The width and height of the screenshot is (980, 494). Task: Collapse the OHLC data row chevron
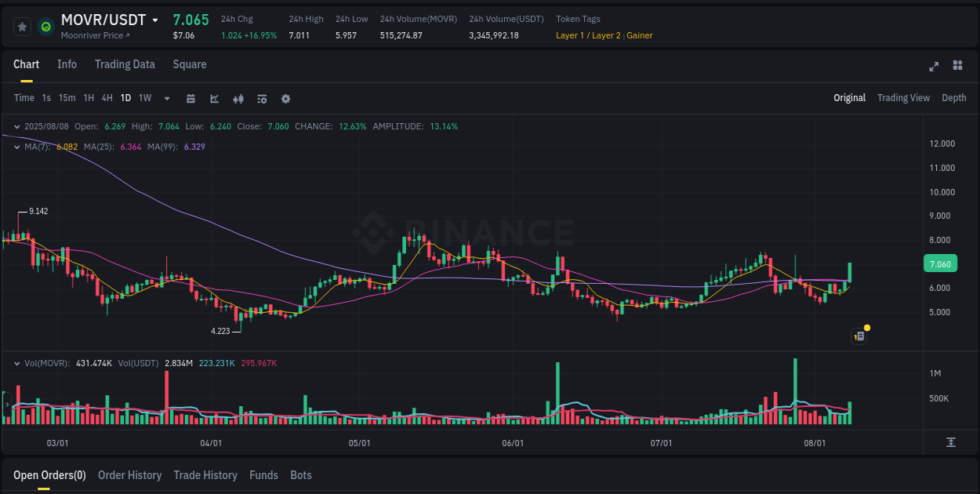pyautogui.click(x=16, y=125)
